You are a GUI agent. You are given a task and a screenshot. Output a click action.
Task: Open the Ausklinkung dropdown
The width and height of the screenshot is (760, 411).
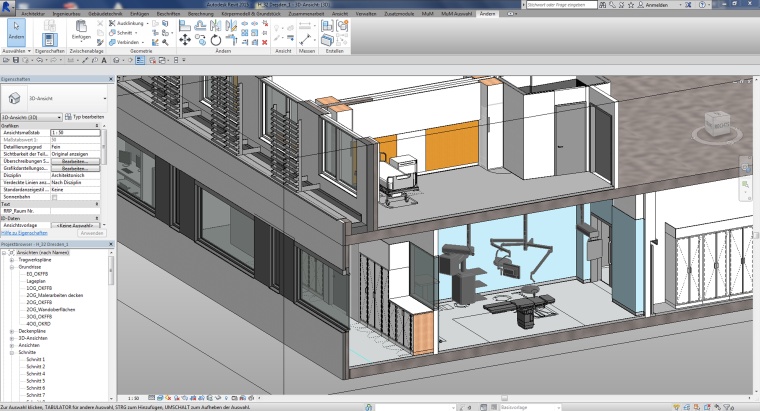click(131, 22)
